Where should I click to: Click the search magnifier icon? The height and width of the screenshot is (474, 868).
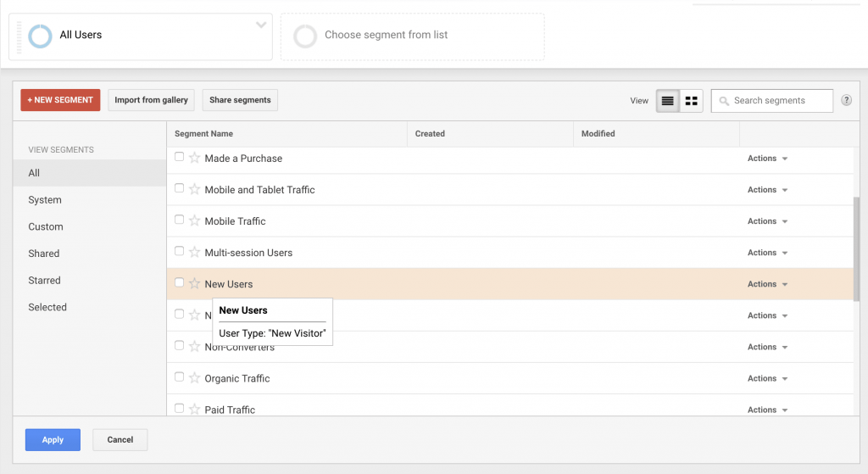(724, 101)
